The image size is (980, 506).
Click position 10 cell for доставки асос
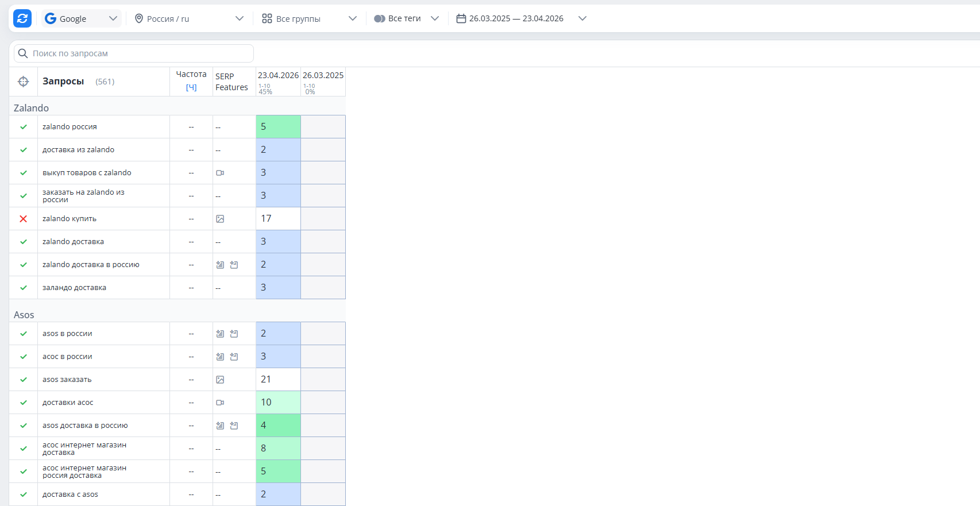(x=278, y=403)
